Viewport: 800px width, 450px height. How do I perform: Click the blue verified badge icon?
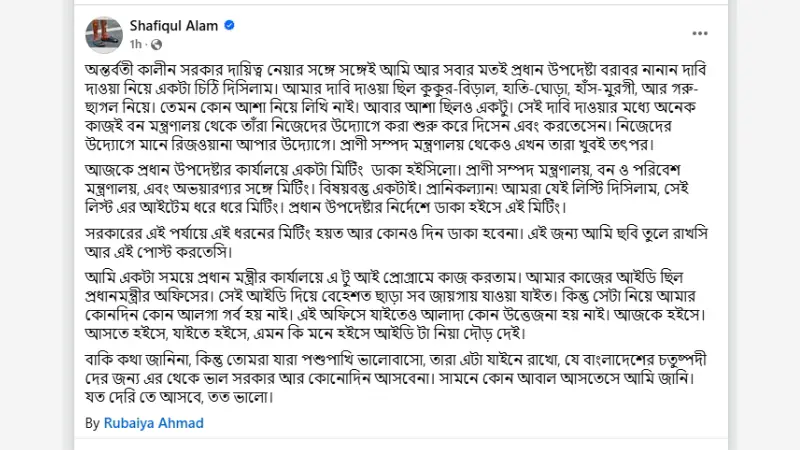tap(230, 25)
